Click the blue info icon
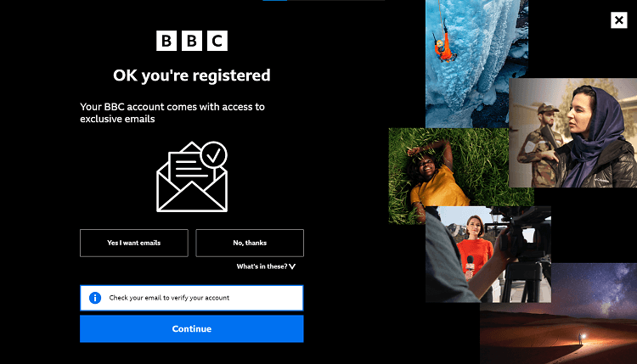The image size is (637, 364). point(95,298)
